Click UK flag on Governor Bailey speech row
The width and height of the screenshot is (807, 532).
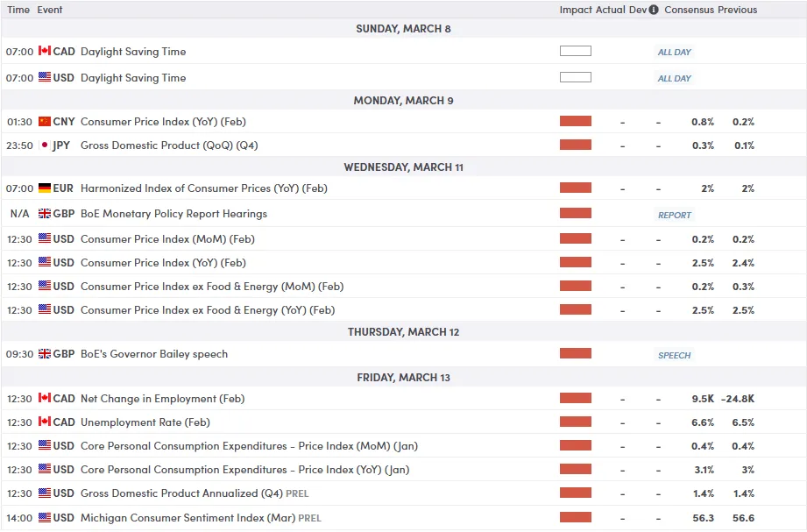[45, 354]
